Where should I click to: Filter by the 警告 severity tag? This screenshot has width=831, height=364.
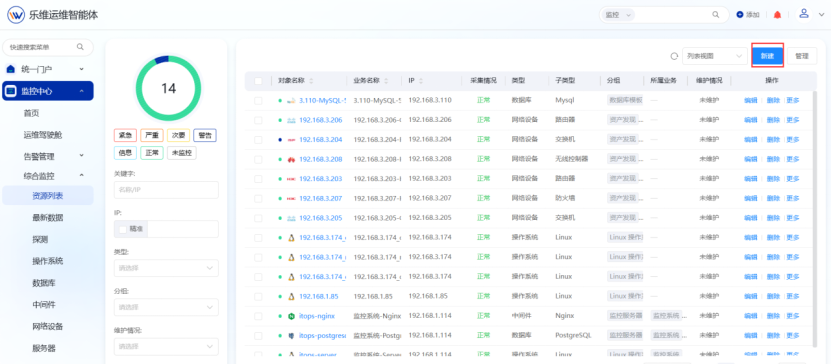click(x=205, y=135)
